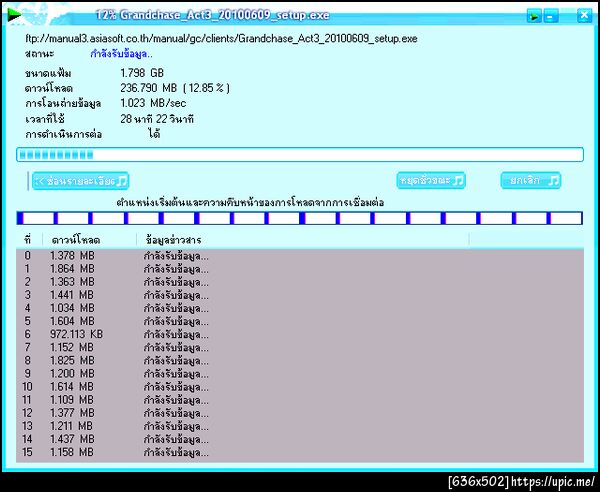
Task: Click the ที่ column header
Action: coord(29,240)
